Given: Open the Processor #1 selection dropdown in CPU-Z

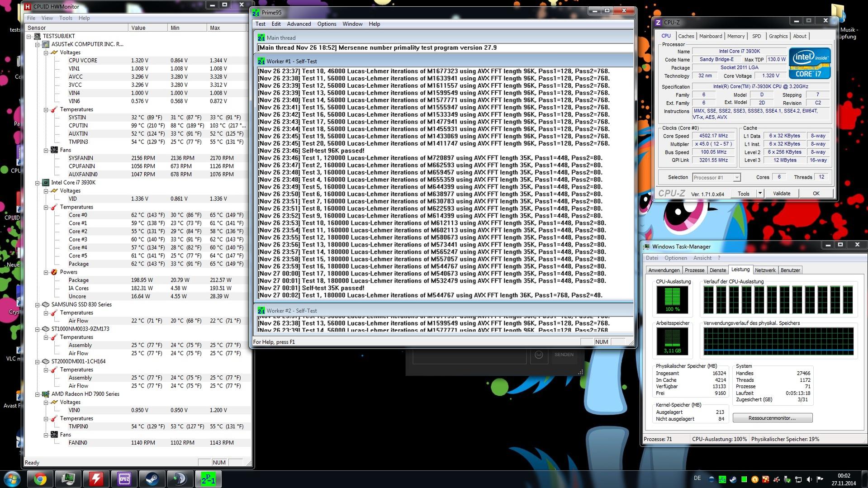Looking at the screenshot, I should (716, 178).
